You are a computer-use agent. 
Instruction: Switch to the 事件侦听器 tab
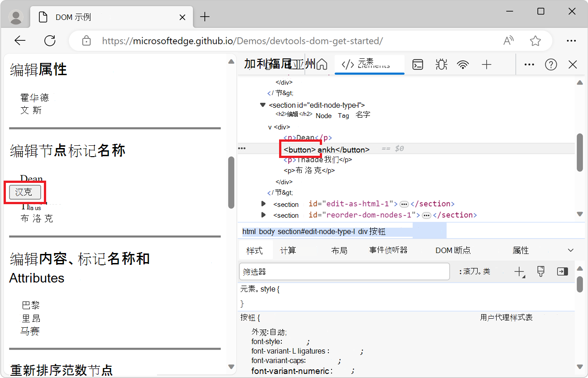(x=388, y=250)
